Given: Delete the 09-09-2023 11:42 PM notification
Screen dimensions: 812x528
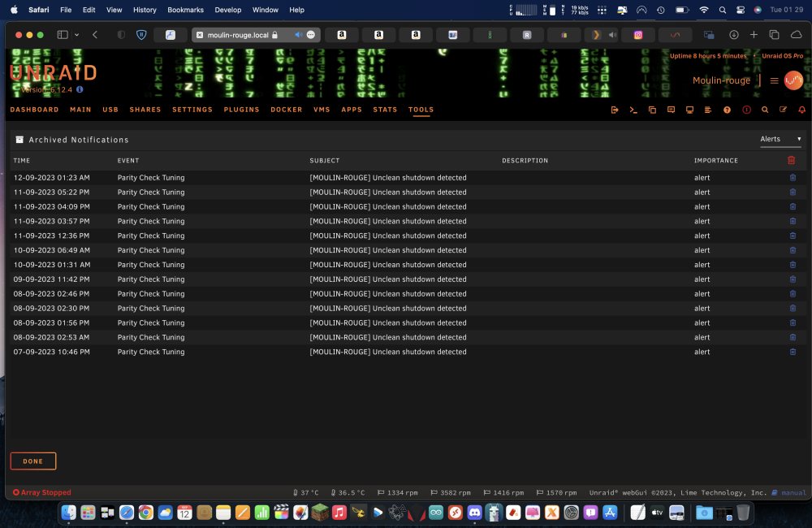Looking at the screenshot, I should coord(793,279).
